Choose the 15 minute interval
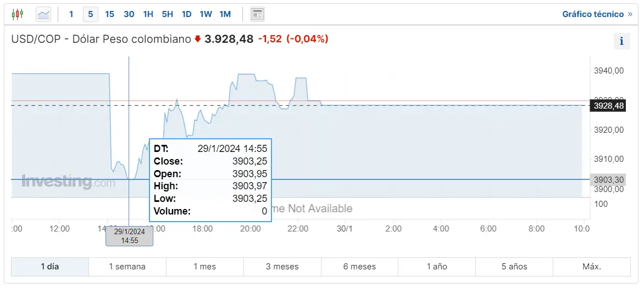The image size is (644, 288). coord(110,14)
